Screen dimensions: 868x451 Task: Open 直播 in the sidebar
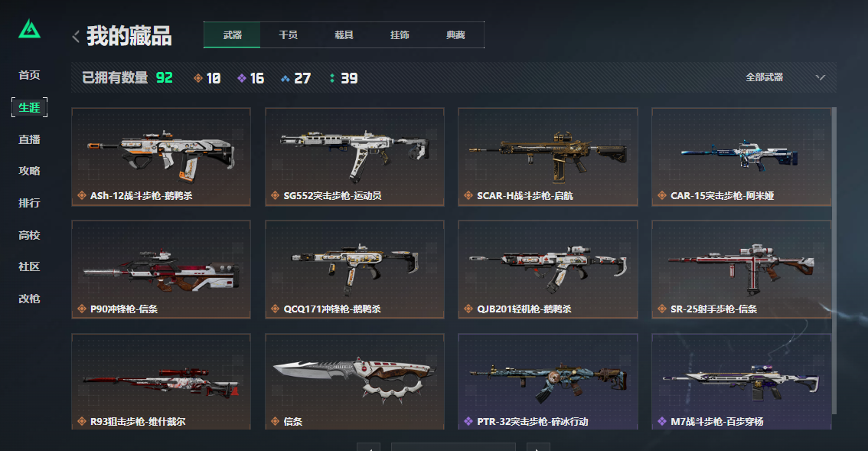(29, 139)
